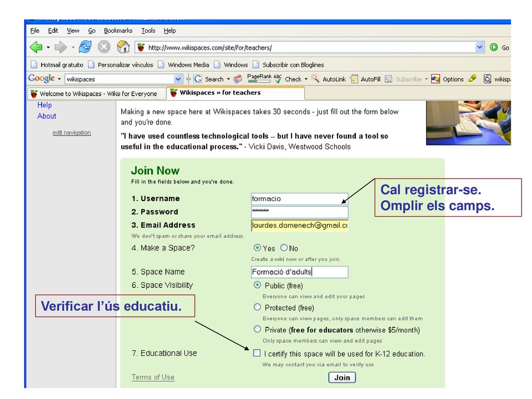Viewport: 532px width, 399px height.
Task: Select the Wikispaces » for teachers tab
Action: click(235, 93)
